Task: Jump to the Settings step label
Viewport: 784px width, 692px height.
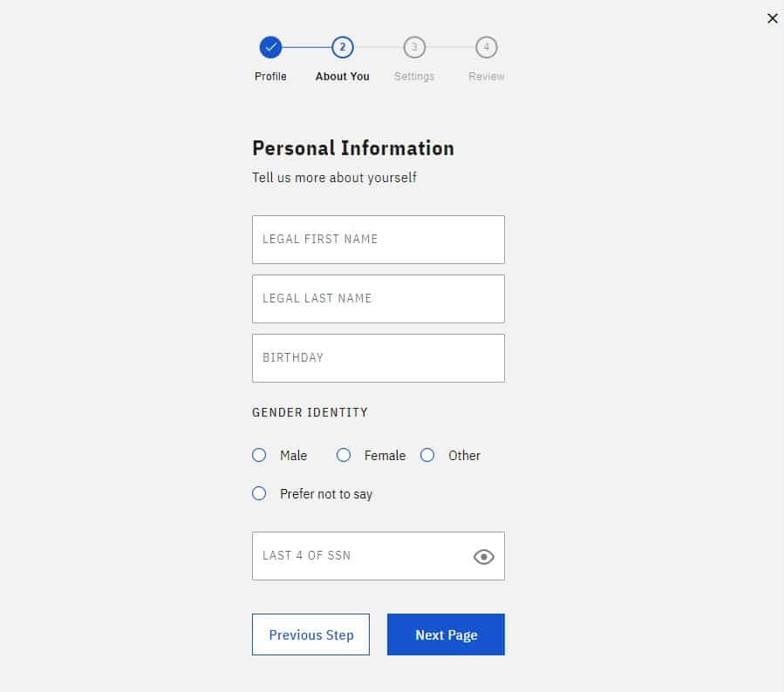Action: 414,77
